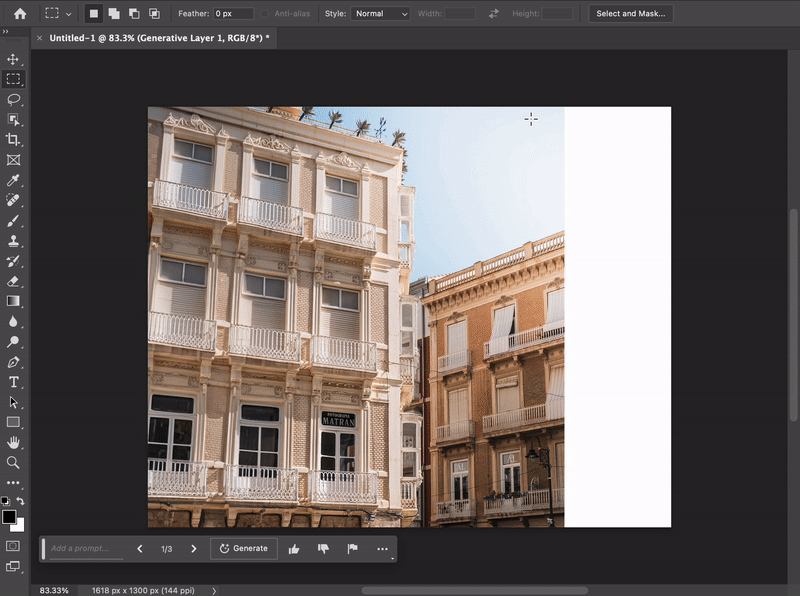Pick the Crop tool
The height and width of the screenshot is (596, 800).
(x=13, y=140)
